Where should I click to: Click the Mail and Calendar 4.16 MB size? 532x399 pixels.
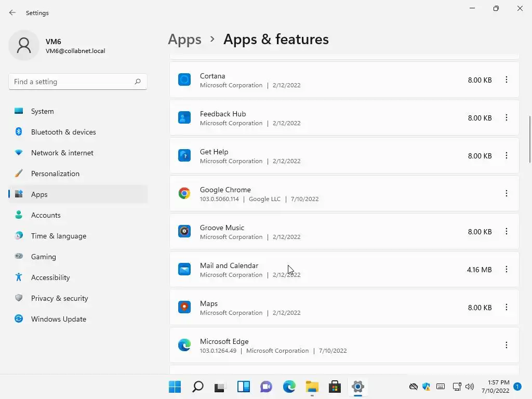coord(479,270)
